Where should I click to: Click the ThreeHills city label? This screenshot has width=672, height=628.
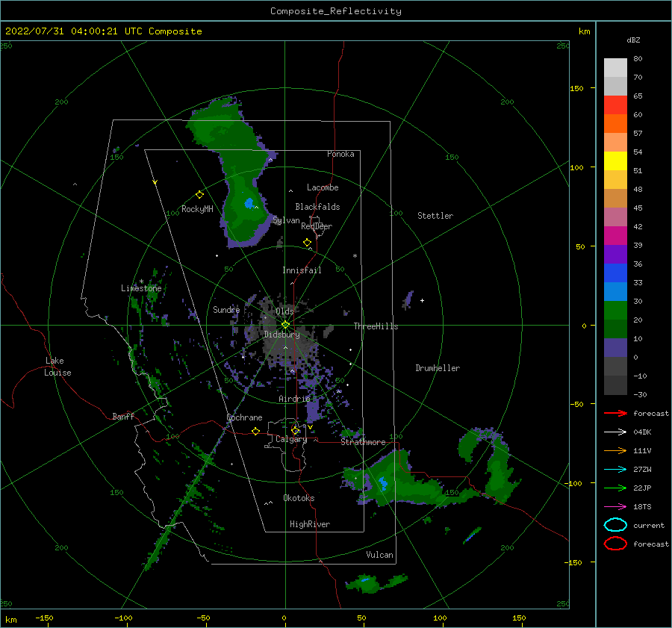pos(376,326)
